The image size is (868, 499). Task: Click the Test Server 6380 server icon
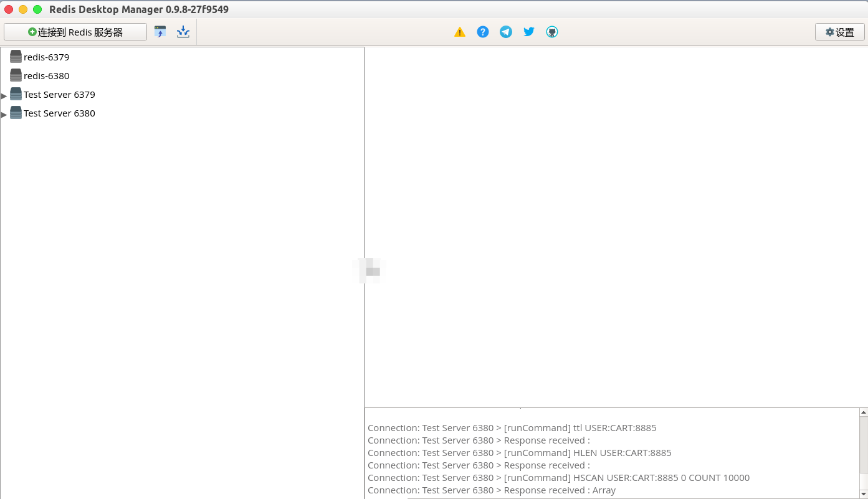[x=16, y=113]
